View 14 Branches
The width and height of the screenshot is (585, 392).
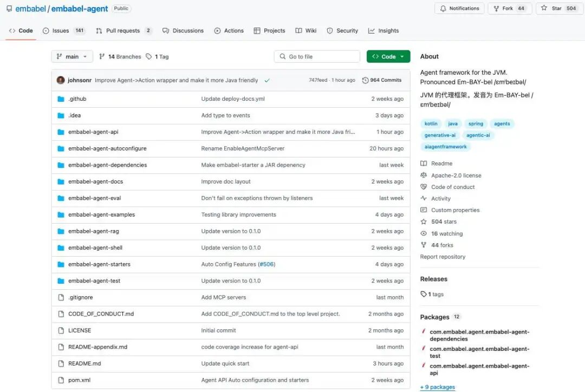click(x=120, y=57)
